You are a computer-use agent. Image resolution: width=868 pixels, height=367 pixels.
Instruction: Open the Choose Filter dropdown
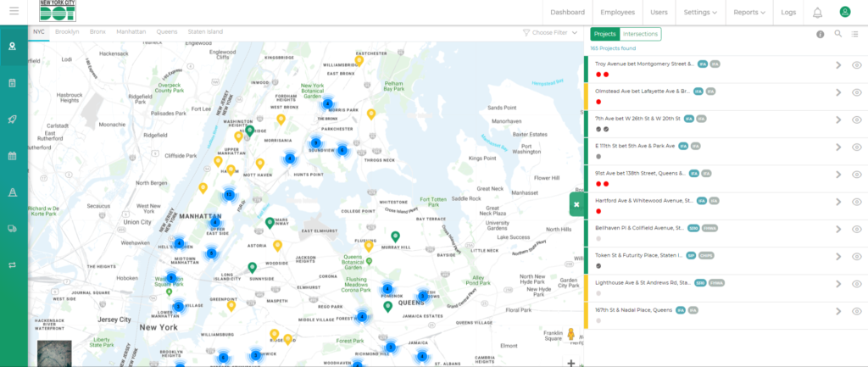click(550, 32)
